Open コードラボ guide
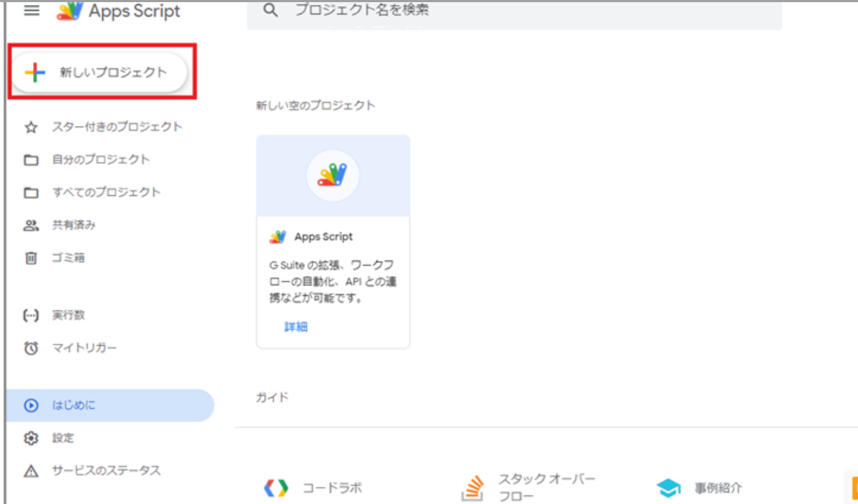The image size is (858, 504). point(332,488)
